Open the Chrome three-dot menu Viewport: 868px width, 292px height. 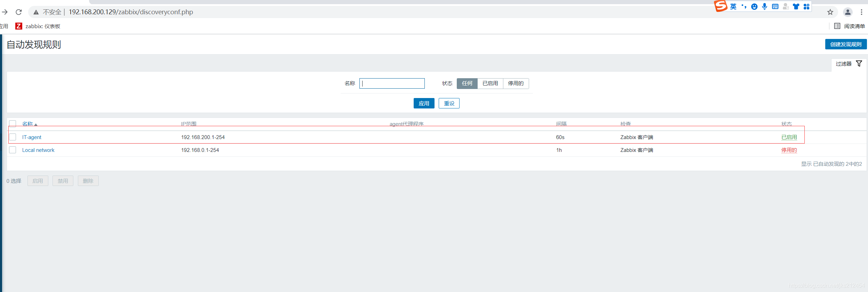coord(861,12)
